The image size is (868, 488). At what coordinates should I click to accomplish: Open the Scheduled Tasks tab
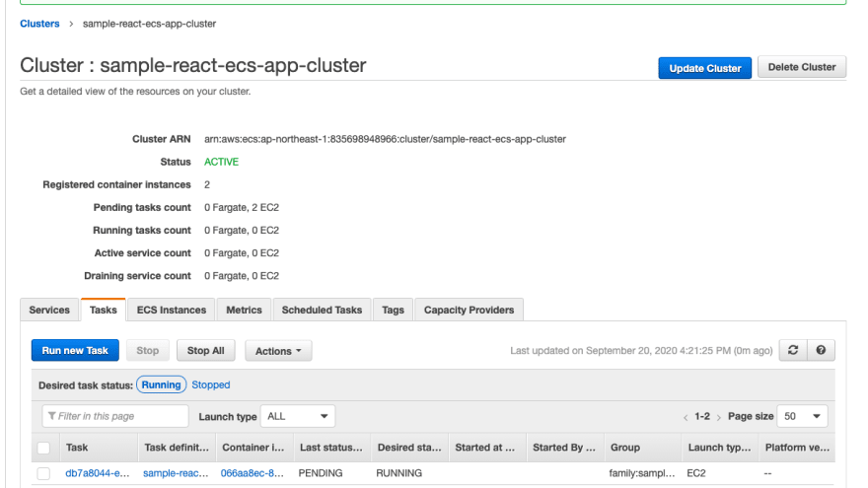click(322, 310)
